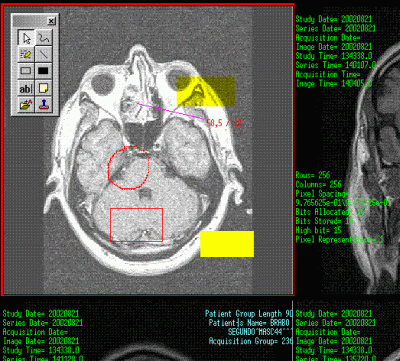Viewport: 400px width, 361px height.
Task: Select the arrow pointer tool
Action: click(26, 38)
